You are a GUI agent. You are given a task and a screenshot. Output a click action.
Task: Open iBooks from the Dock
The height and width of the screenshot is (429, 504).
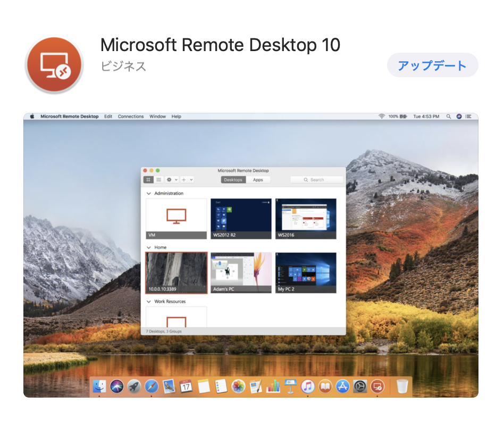[325, 386]
